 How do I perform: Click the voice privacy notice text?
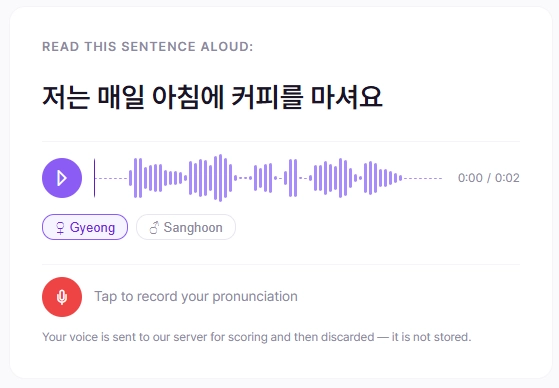[257, 337]
